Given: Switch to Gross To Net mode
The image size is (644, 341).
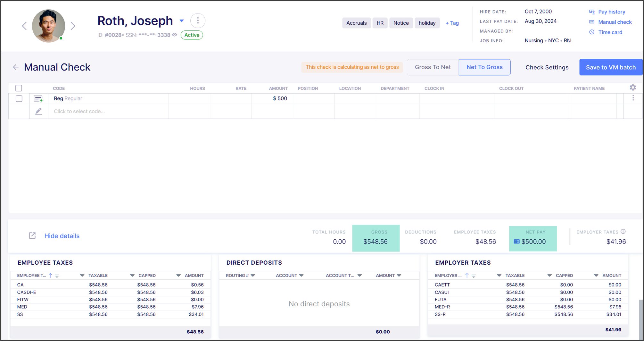Looking at the screenshot, I should click(x=433, y=67).
